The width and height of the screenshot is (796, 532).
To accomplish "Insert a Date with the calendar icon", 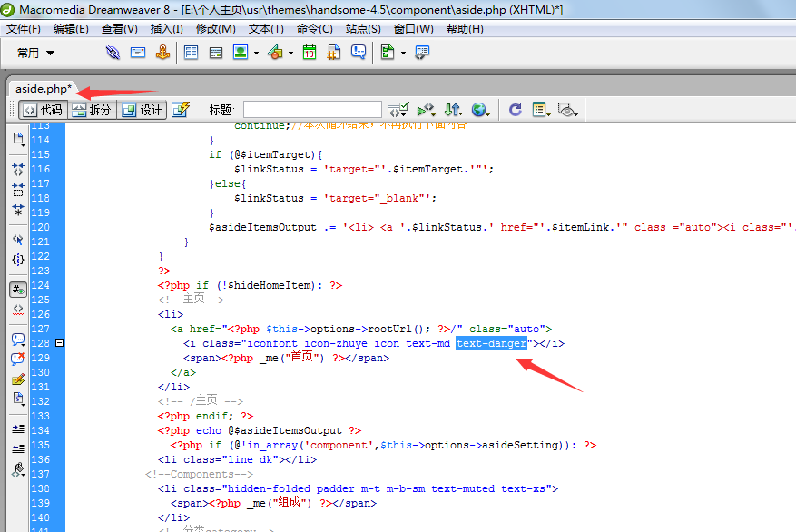I will point(310,53).
